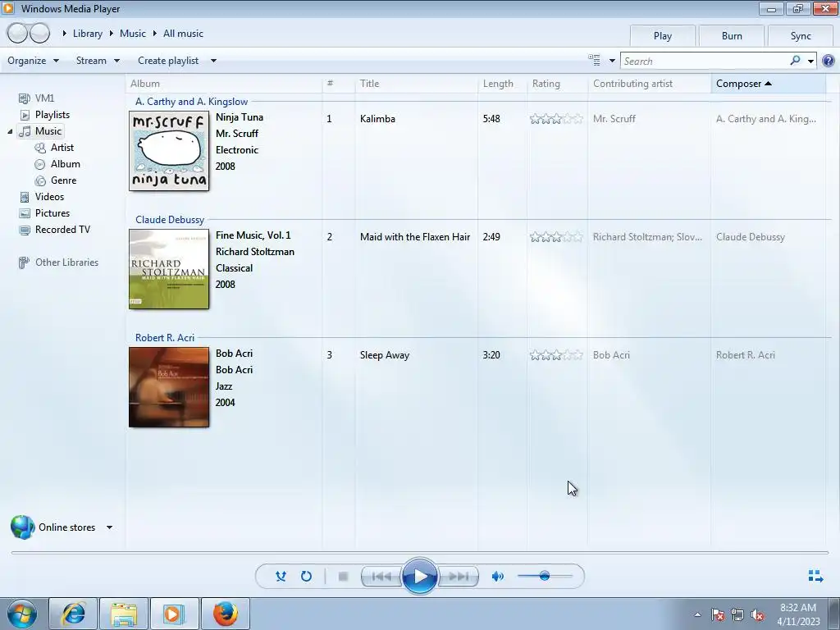The height and width of the screenshot is (630, 840).
Task: Open View options dropdown arrow
Action: 612,61
